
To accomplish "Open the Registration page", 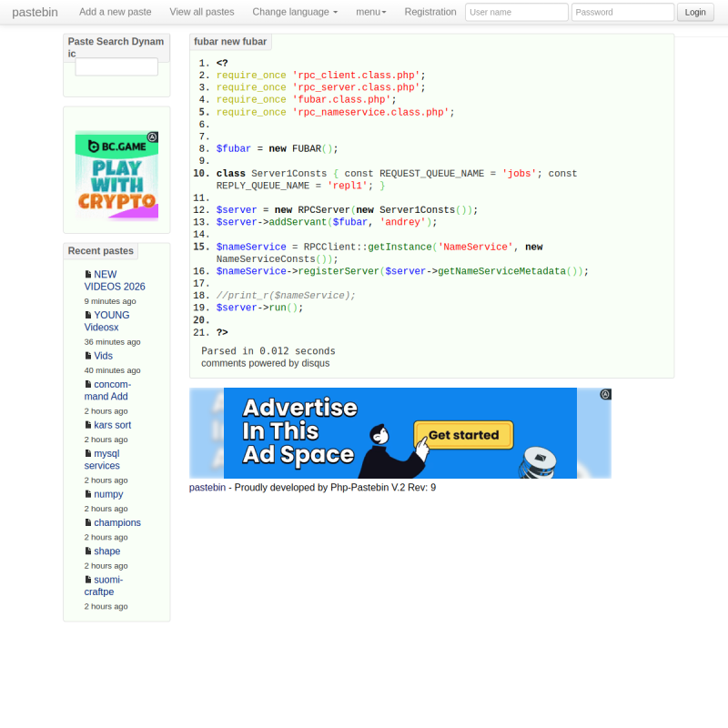I will click(430, 12).
